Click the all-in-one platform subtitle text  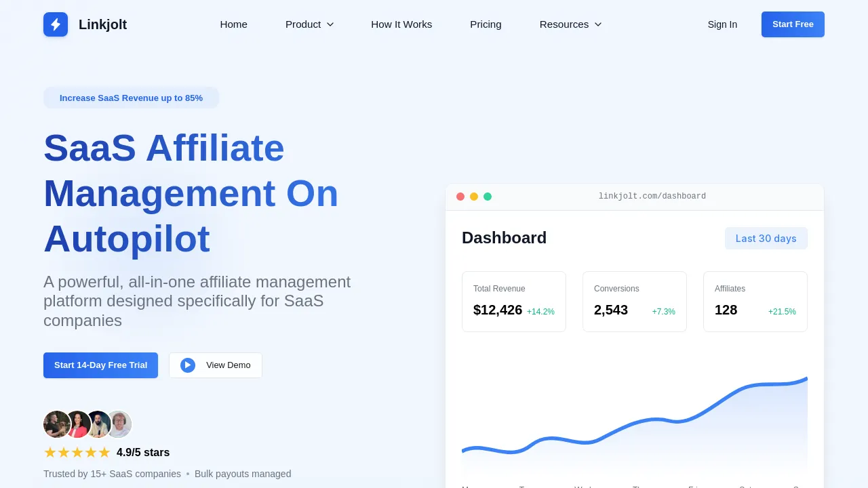pyautogui.click(x=197, y=301)
